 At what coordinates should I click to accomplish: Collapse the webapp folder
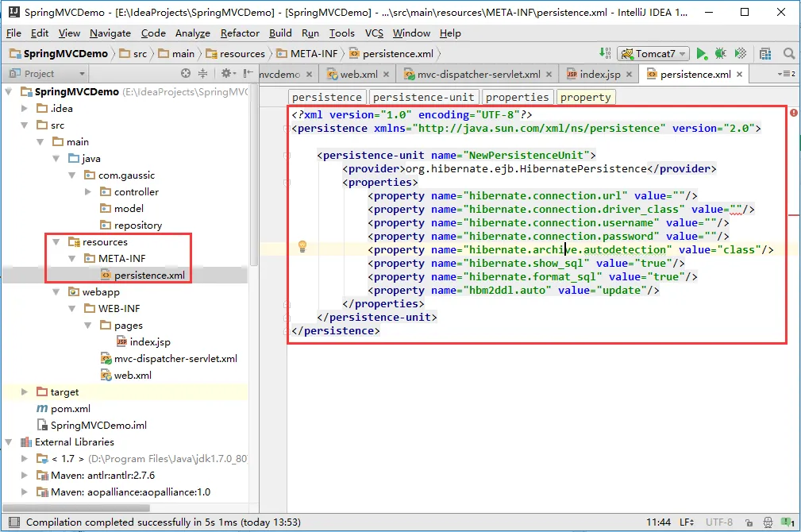(x=56, y=292)
